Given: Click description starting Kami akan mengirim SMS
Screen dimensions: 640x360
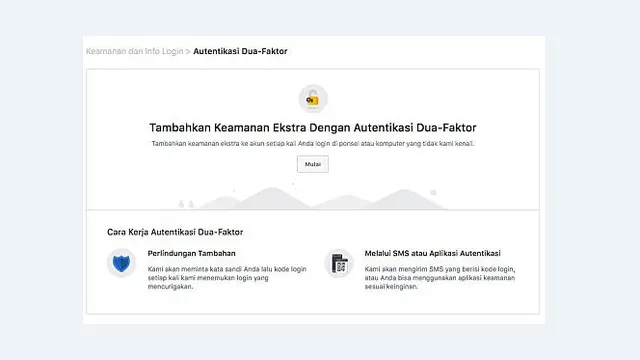Looking at the screenshot, I should coord(440,278).
